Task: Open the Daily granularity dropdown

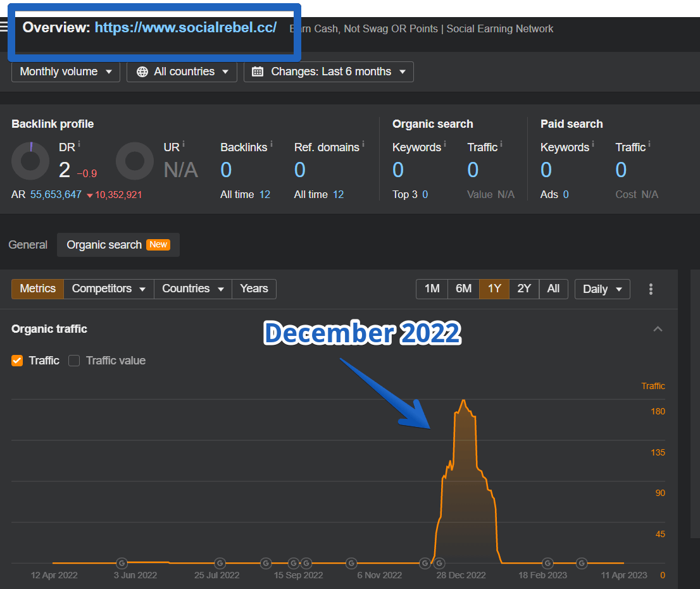Action: [603, 289]
